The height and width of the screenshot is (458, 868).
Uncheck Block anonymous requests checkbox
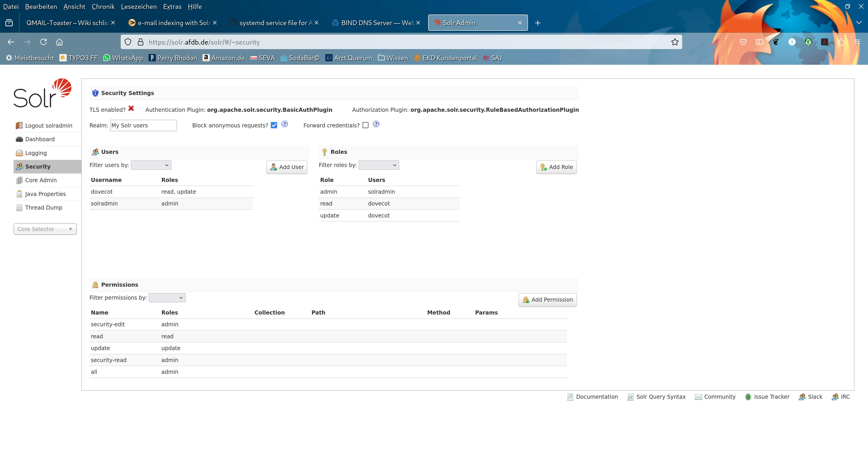point(274,125)
